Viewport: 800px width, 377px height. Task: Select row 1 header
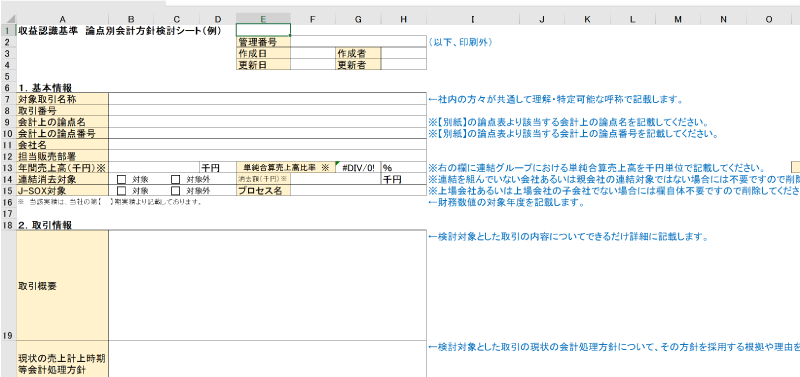click(x=8, y=30)
